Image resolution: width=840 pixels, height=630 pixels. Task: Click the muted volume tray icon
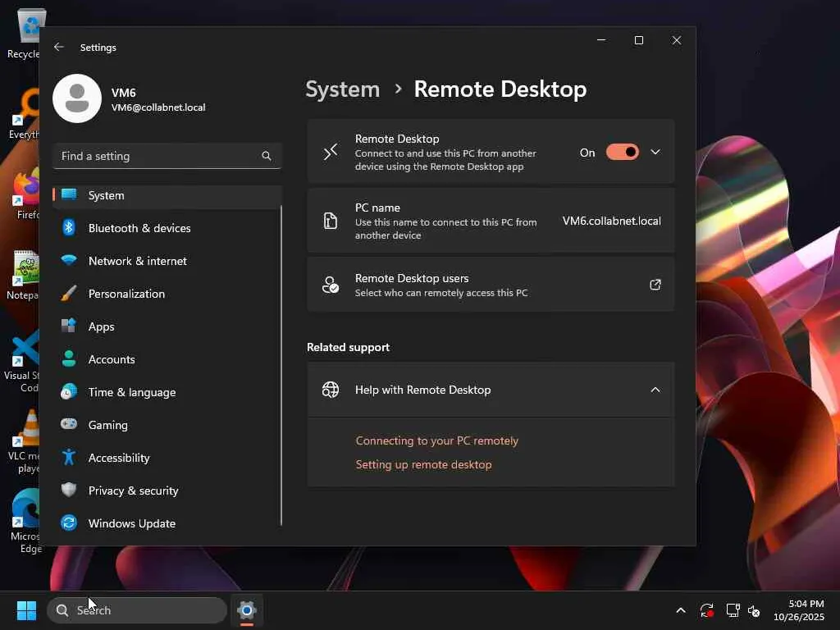click(755, 610)
